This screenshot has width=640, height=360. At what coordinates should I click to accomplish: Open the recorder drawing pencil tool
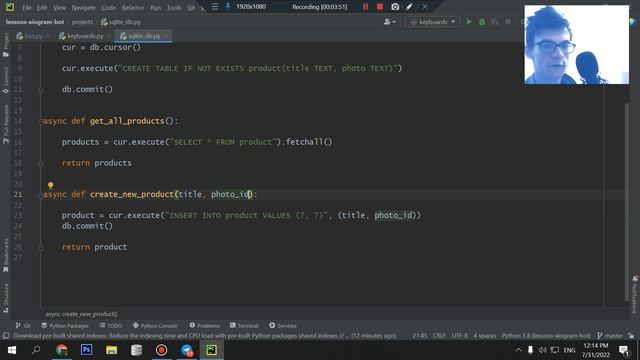point(409,7)
